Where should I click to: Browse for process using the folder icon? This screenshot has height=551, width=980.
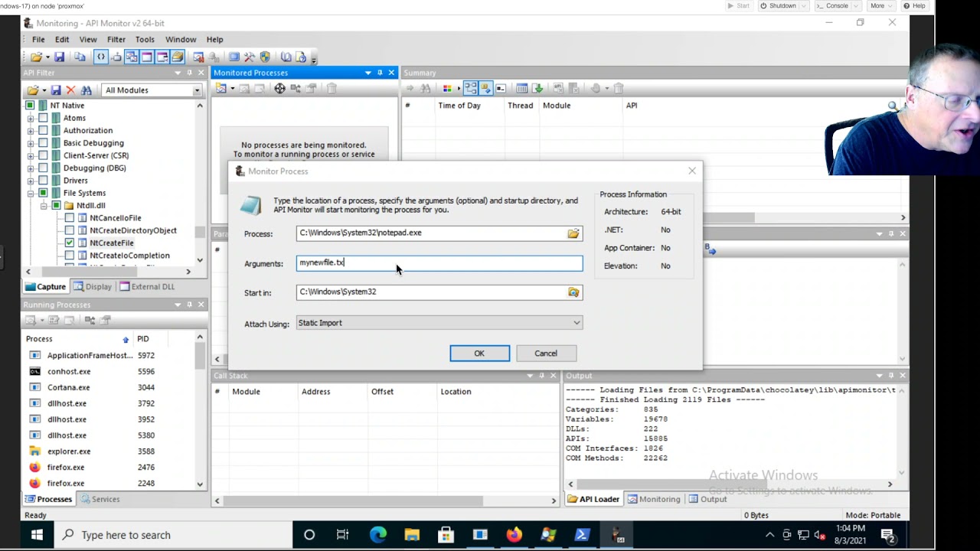[x=573, y=233]
